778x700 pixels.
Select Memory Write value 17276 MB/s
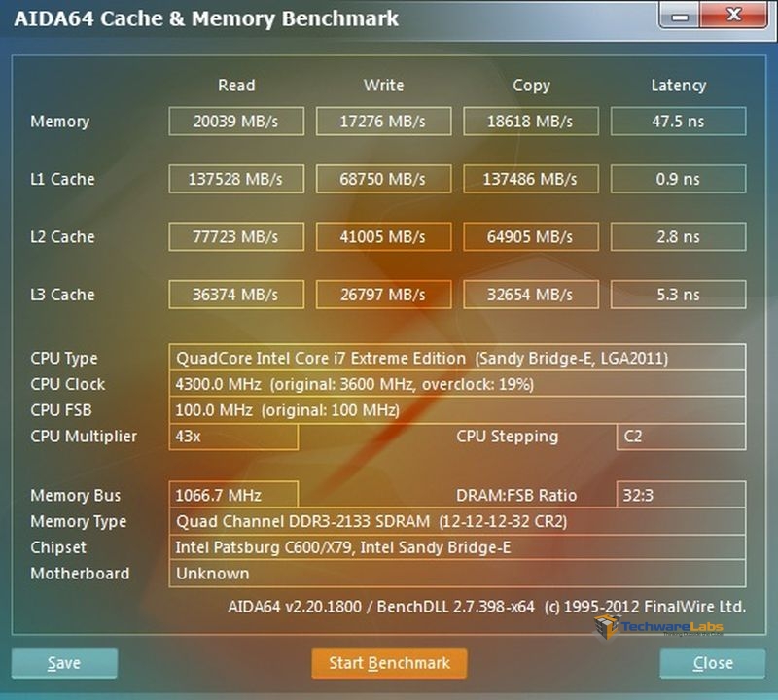(x=383, y=122)
